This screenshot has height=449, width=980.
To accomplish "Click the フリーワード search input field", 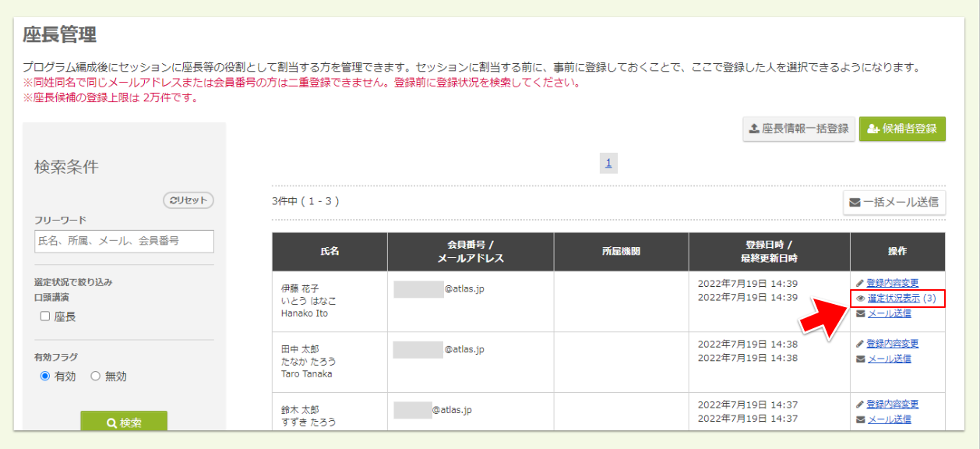I will click(x=124, y=241).
